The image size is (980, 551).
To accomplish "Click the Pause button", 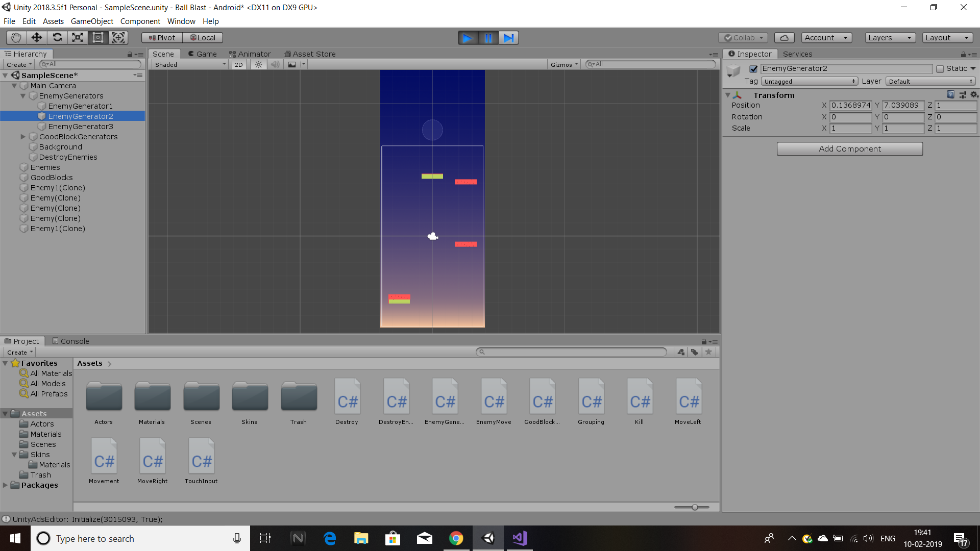I will [x=488, y=38].
